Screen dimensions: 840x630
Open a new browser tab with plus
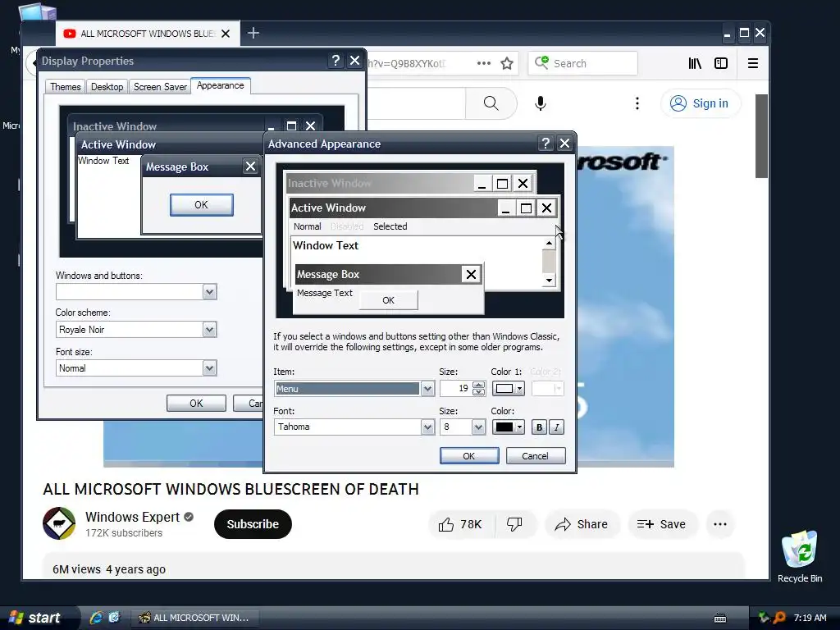[x=253, y=33]
